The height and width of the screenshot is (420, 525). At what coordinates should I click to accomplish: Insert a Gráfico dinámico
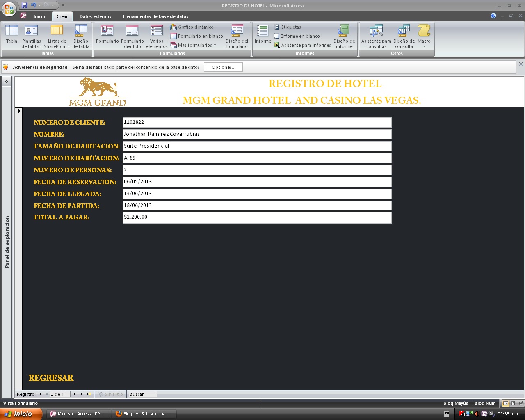click(x=192, y=27)
